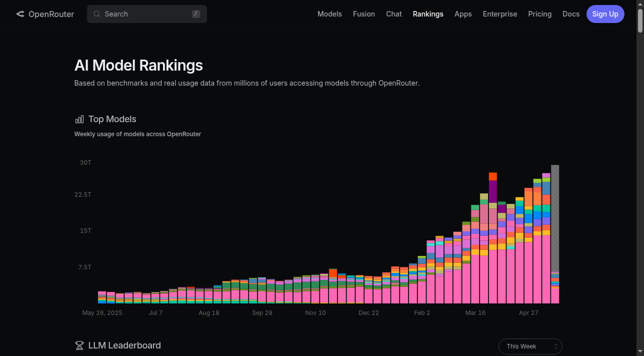
Task: Click the 15T axis label
Action: pos(86,231)
